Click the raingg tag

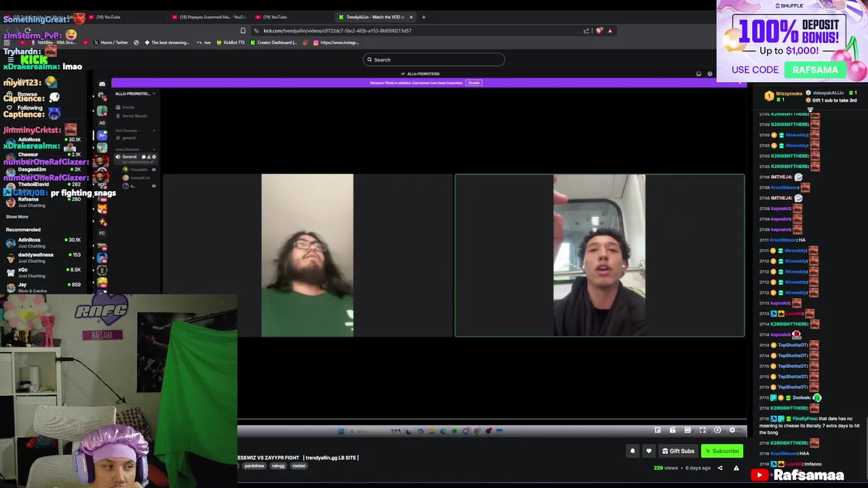tap(278, 466)
